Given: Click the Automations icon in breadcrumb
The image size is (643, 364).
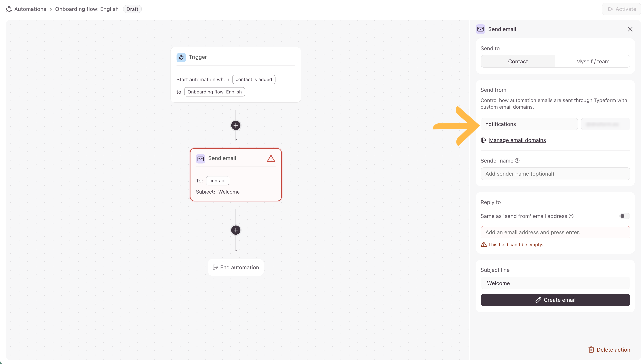Looking at the screenshot, I should coord(9,9).
